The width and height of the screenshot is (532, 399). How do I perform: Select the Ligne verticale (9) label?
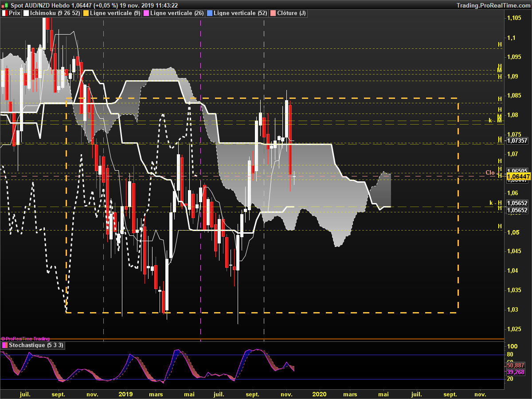pyautogui.click(x=115, y=13)
